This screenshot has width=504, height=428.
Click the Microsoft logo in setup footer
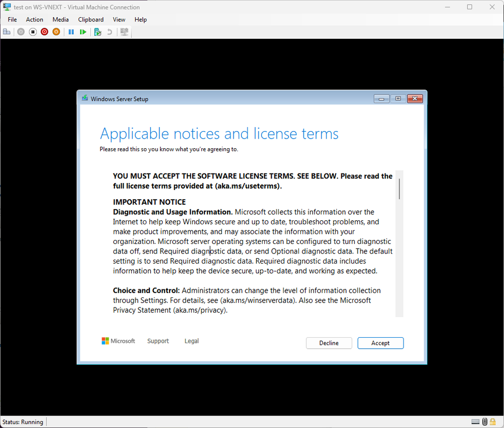coord(118,341)
